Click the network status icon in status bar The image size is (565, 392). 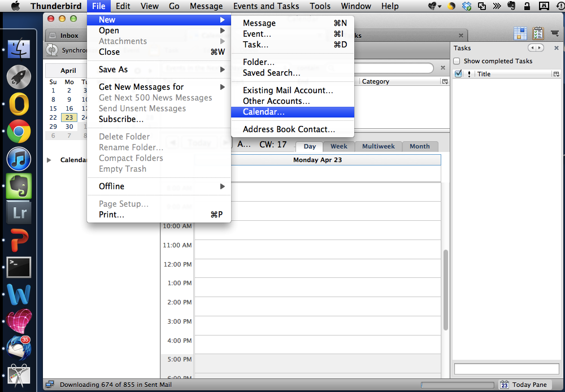pos(50,385)
